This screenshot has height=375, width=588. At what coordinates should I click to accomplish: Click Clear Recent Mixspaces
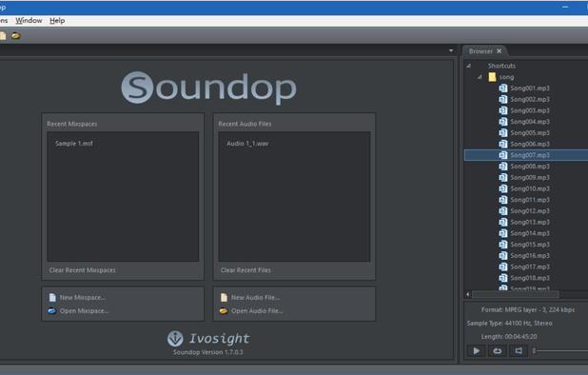click(82, 270)
